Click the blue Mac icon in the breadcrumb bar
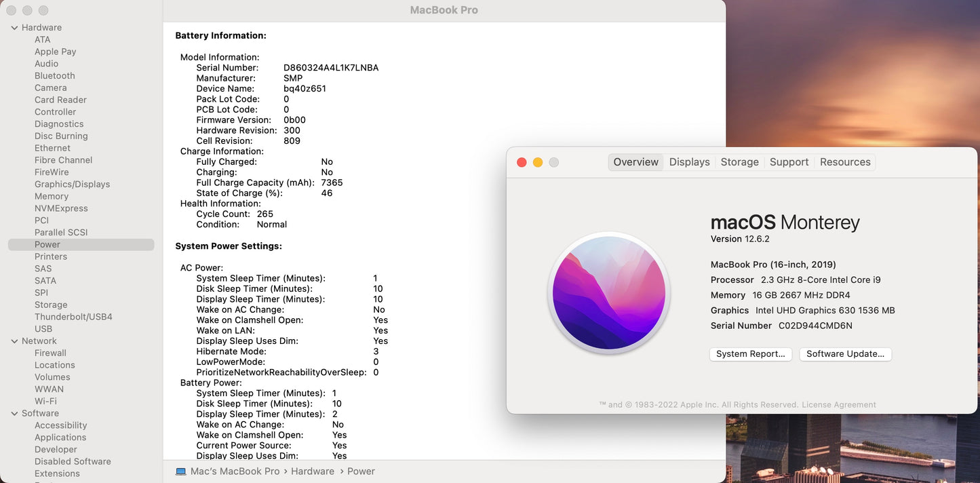Image resolution: width=980 pixels, height=483 pixels. click(180, 471)
